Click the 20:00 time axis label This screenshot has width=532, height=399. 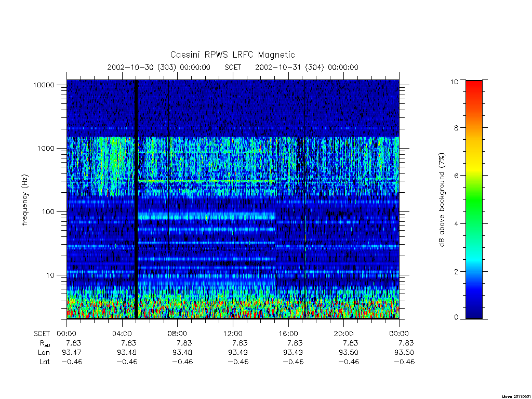343,334
